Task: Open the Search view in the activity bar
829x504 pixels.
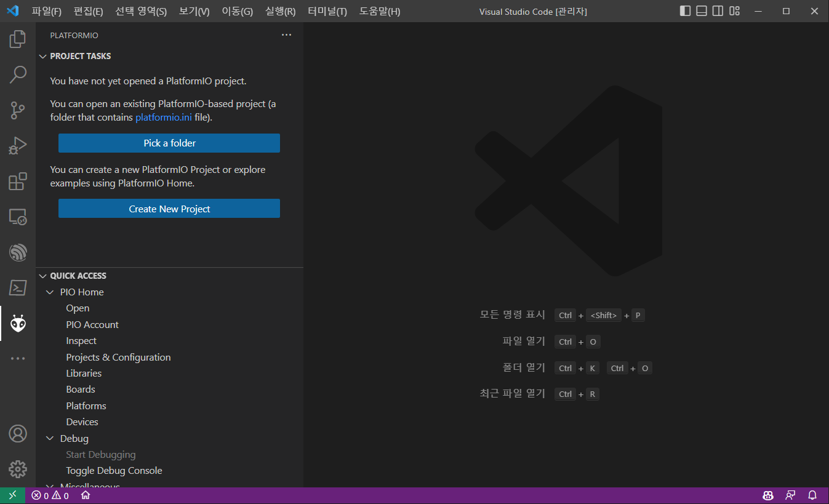Action: pos(18,75)
